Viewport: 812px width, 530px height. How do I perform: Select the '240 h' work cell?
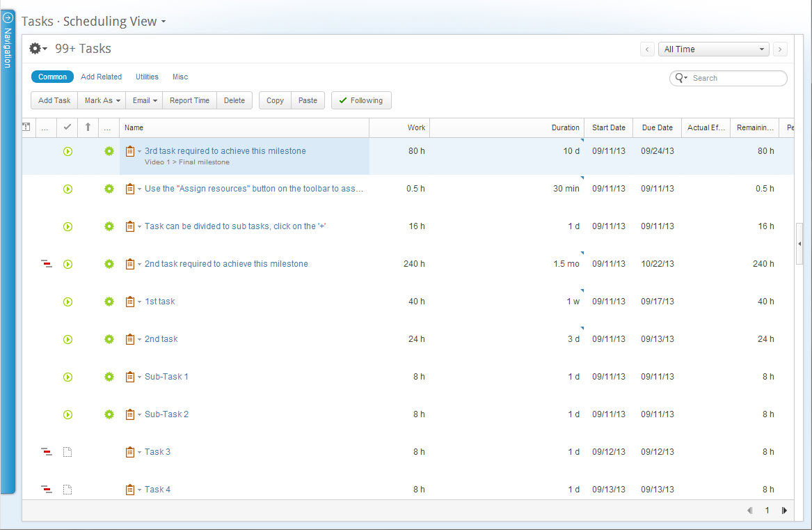click(x=414, y=264)
